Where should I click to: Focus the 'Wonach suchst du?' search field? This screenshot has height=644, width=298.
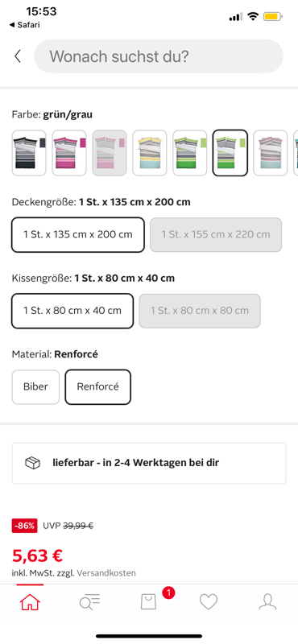pyautogui.click(x=159, y=56)
